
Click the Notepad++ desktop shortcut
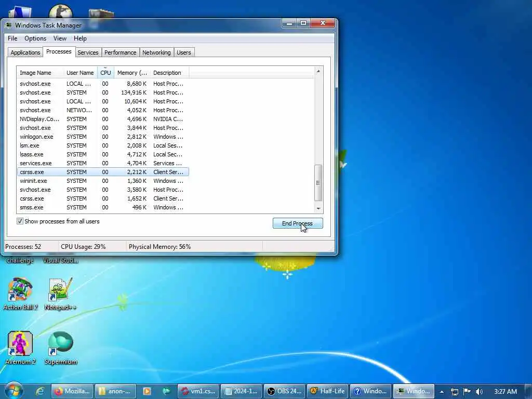[60, 294]
